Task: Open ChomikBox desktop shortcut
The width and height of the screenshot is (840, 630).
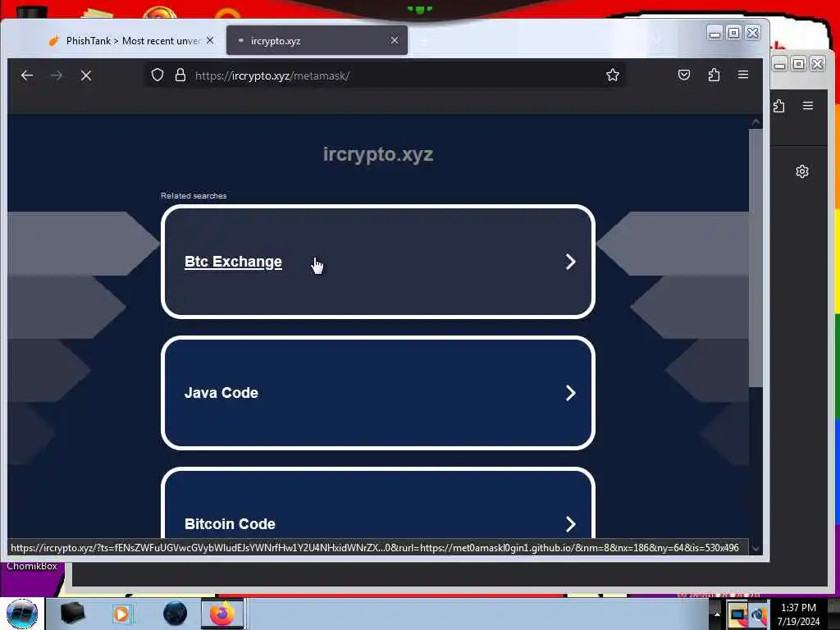Action: tap(32, 566)
